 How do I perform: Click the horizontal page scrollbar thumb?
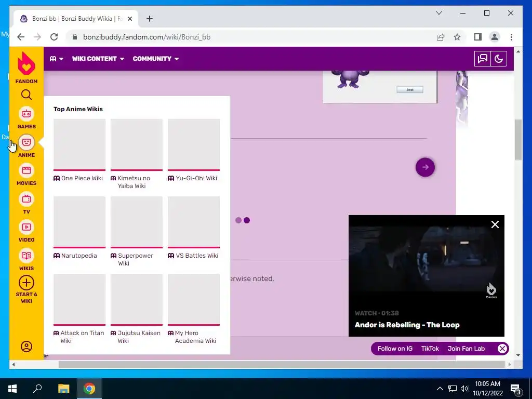point(282,364)
